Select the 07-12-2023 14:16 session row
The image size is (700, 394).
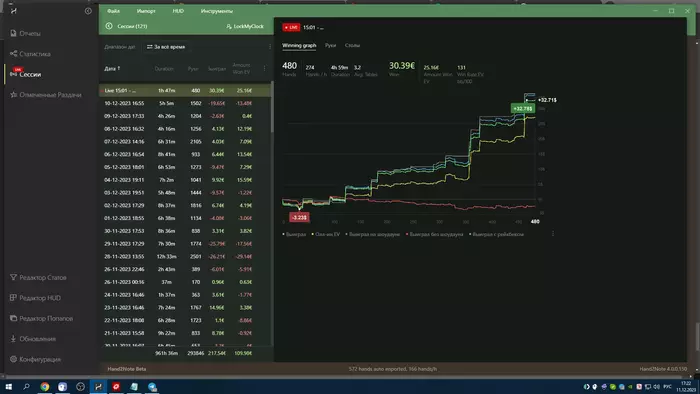[x=185, y=142]
